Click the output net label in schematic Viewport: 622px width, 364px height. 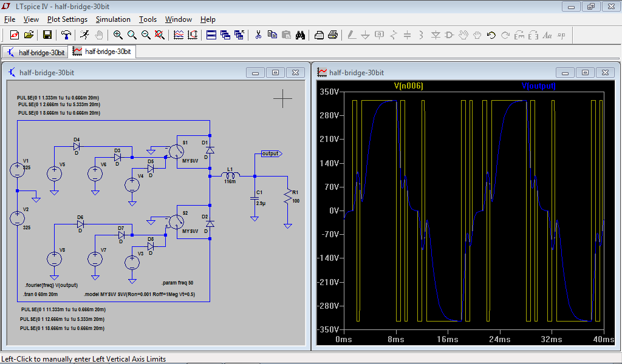coord(272,153)
